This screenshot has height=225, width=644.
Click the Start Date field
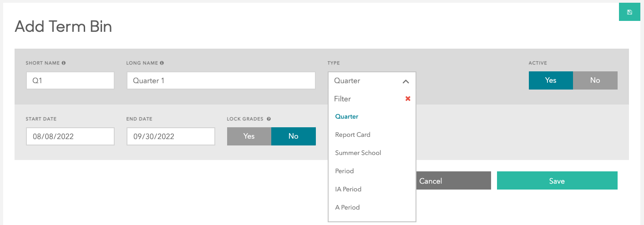click(70, 136)
